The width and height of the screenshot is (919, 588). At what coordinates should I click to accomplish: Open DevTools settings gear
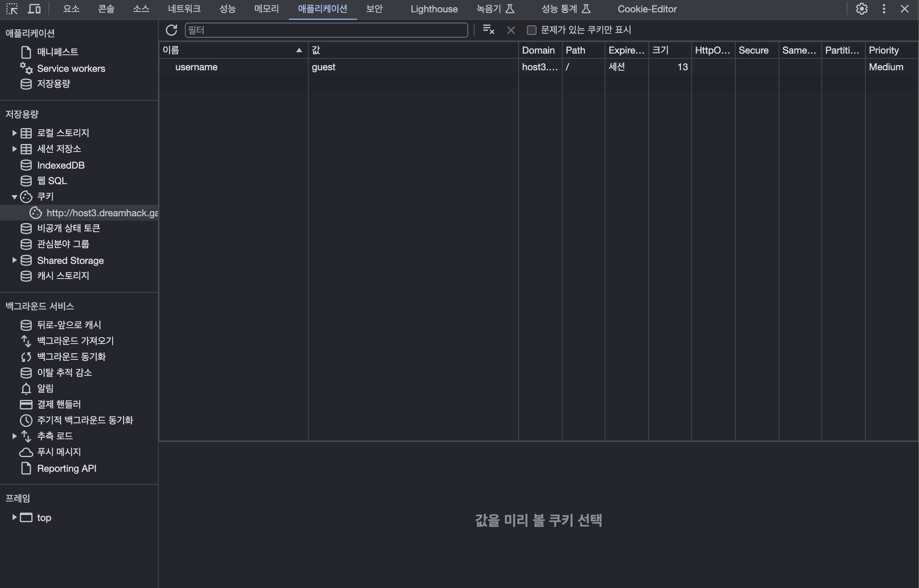click(x=861, y=9)
